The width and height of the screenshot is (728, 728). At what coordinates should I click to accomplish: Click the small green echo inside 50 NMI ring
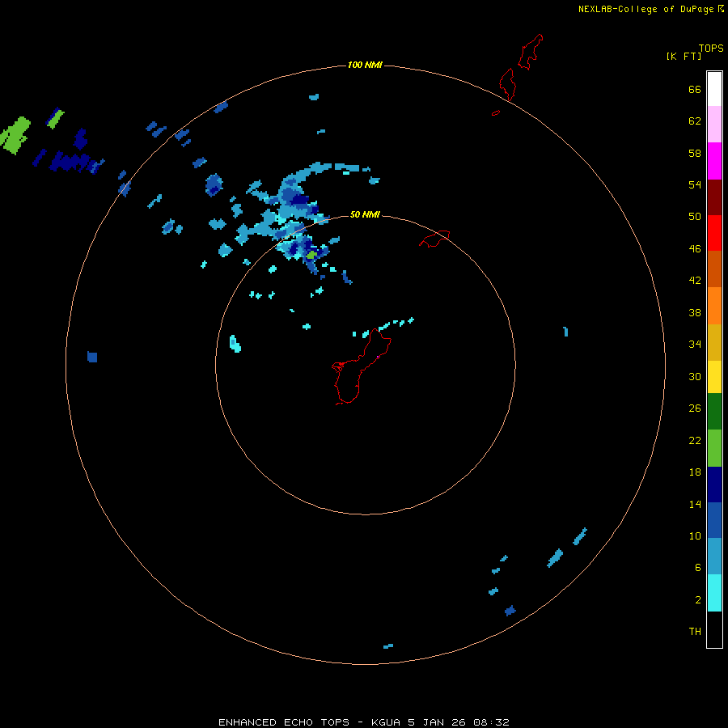click(x=311, y=255)
